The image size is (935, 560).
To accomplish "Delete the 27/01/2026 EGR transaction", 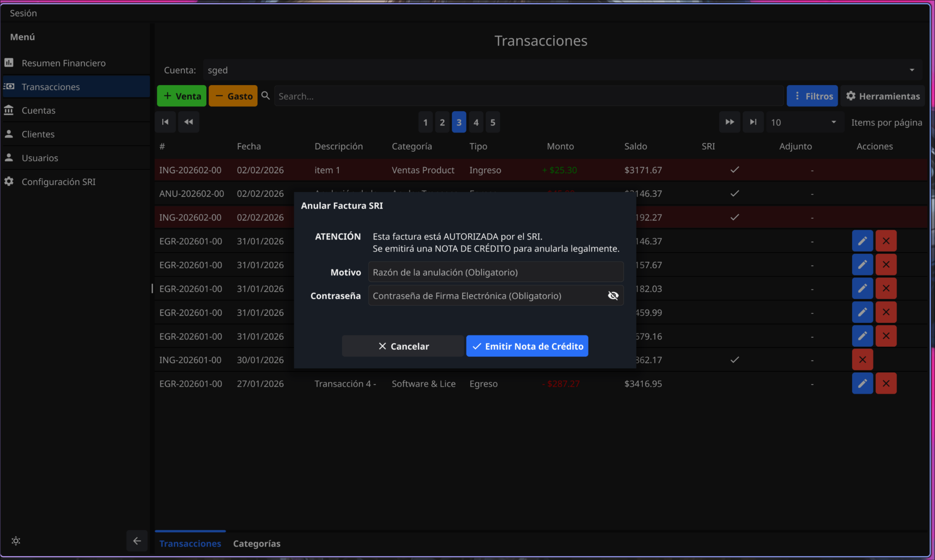I will [886, 383].
